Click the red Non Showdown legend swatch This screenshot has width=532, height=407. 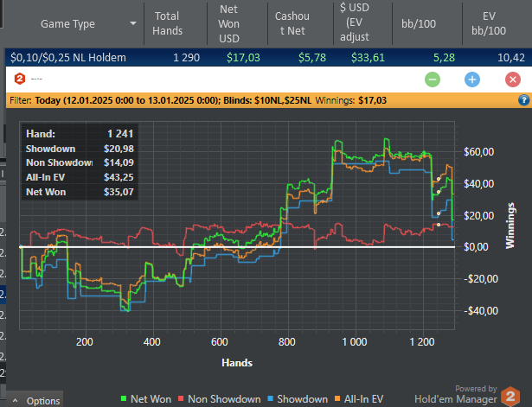[x=181, y=399]
